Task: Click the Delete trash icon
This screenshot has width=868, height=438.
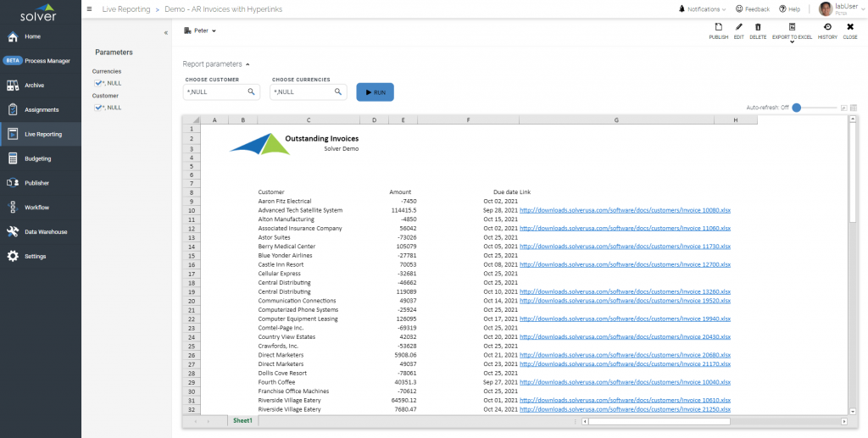Action: 758,28
